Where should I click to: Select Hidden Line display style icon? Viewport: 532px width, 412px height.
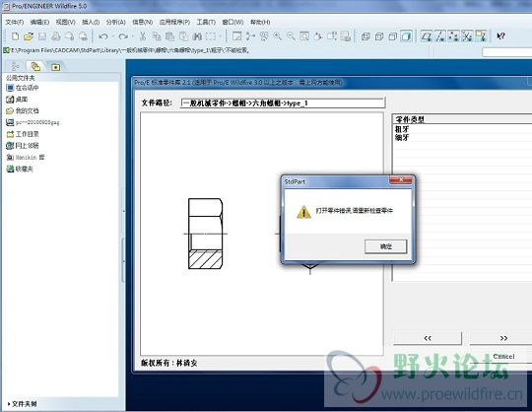point(379,35)
